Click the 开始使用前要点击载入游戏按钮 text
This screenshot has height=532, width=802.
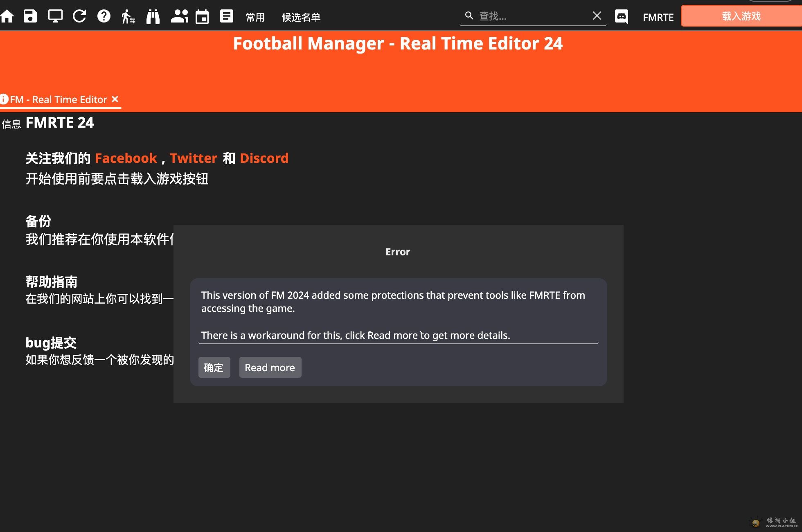point(117,179)
